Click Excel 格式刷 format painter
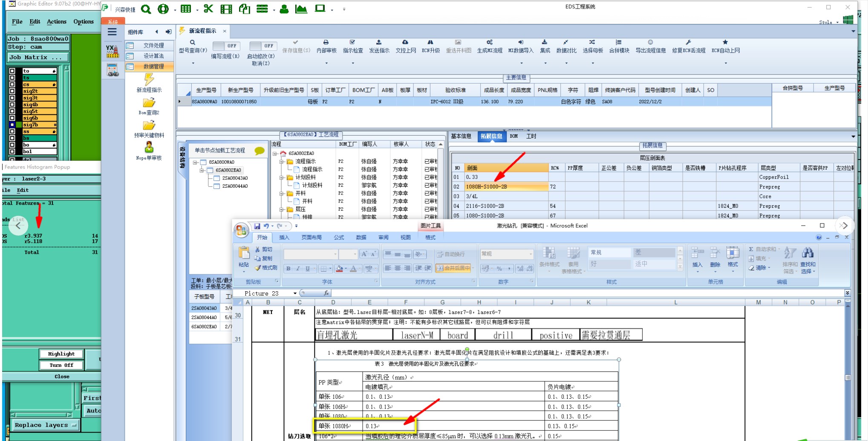The width and height of the screenshot is (868, 441). click(x=266, y=268)
